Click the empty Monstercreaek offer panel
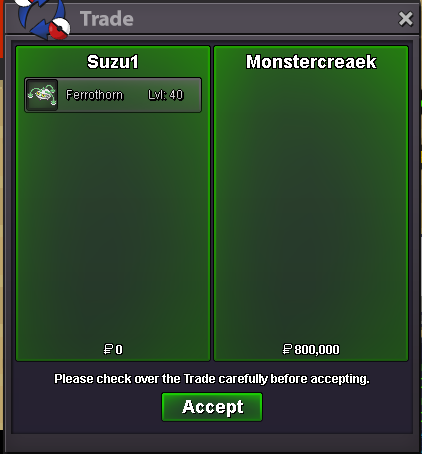The width and height of the screenshot is (422, 454). click(x=311, y=207)
